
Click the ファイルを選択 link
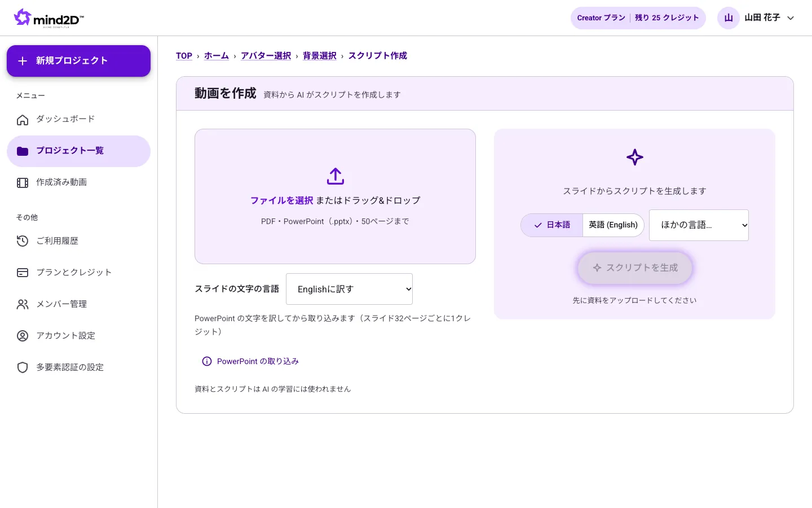[281, 200]
